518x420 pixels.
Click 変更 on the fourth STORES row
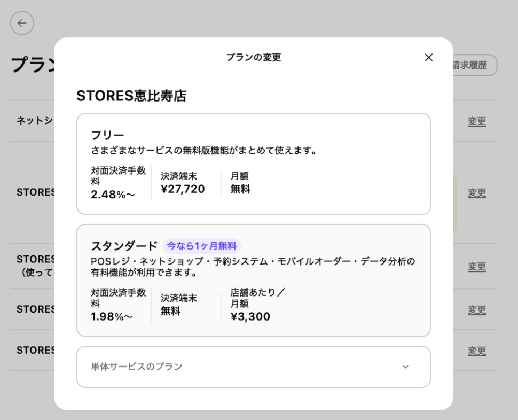(476, 310)
